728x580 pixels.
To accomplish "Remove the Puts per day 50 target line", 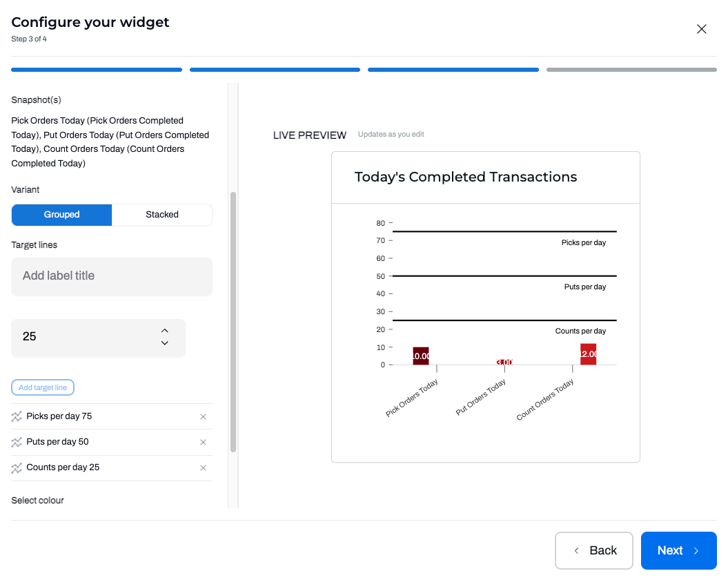I will point(203,442).
